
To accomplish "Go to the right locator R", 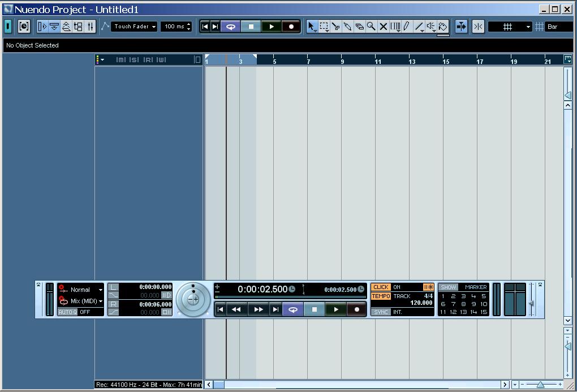I will [x=113, y=304].
